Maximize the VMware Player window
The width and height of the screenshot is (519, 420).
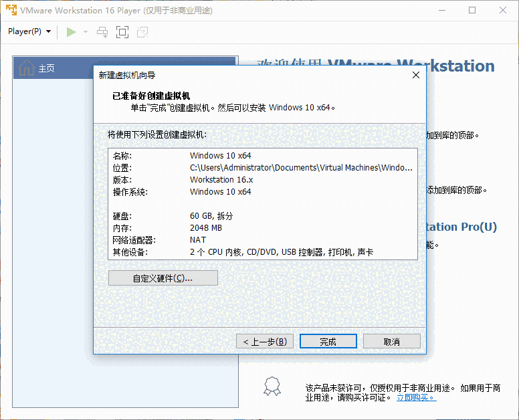click(x=472, y=10)
